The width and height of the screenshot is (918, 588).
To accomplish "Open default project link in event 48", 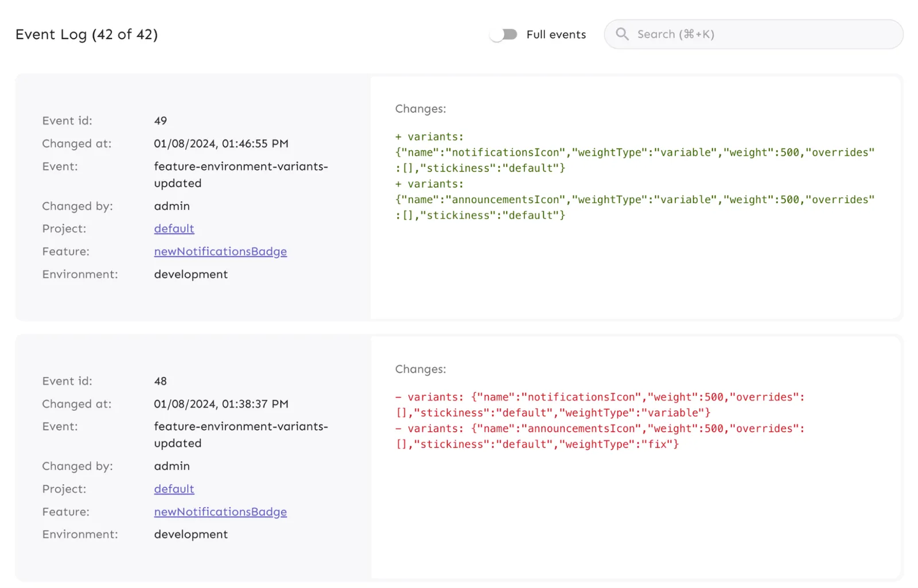I will pos(174,489).
